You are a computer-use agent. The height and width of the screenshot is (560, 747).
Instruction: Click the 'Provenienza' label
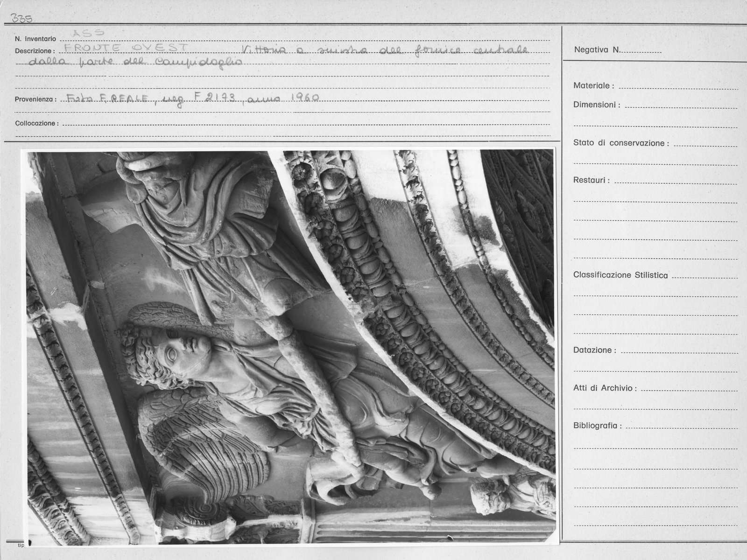pyautogui.click(x=36, y=99)
